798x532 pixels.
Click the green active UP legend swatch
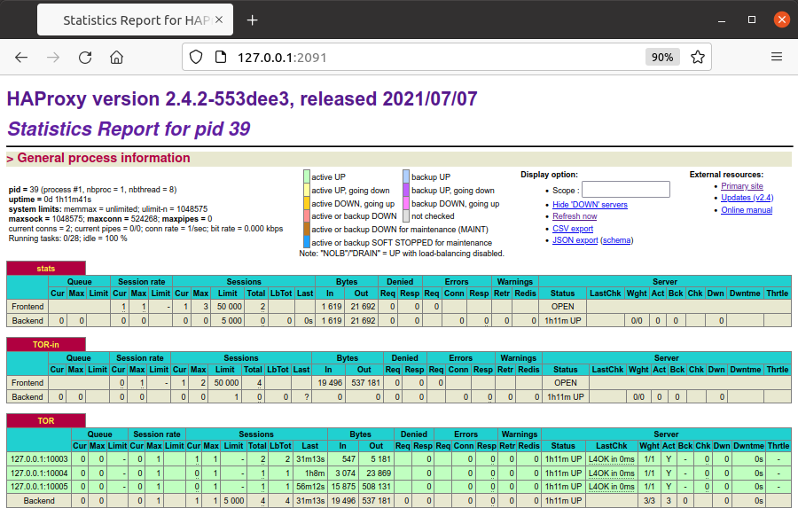[307, 177]
